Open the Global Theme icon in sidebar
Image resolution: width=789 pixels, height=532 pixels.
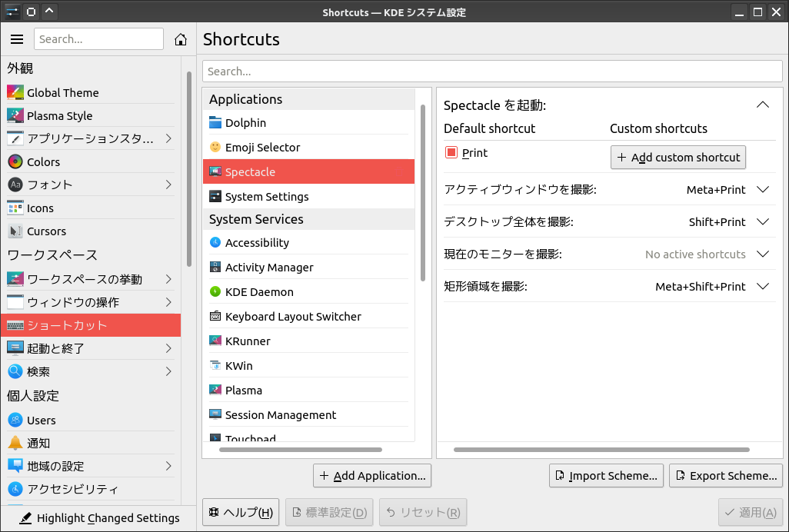(15, 92)
